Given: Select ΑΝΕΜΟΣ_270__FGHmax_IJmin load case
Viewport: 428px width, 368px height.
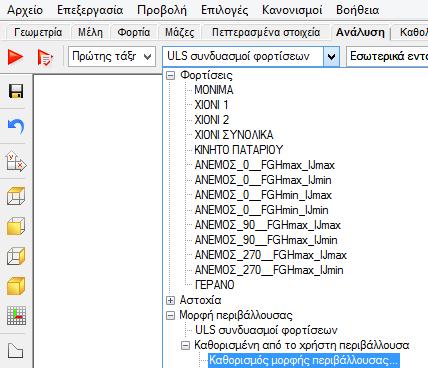Looking at the screenshot, I should tap(269, 270).
